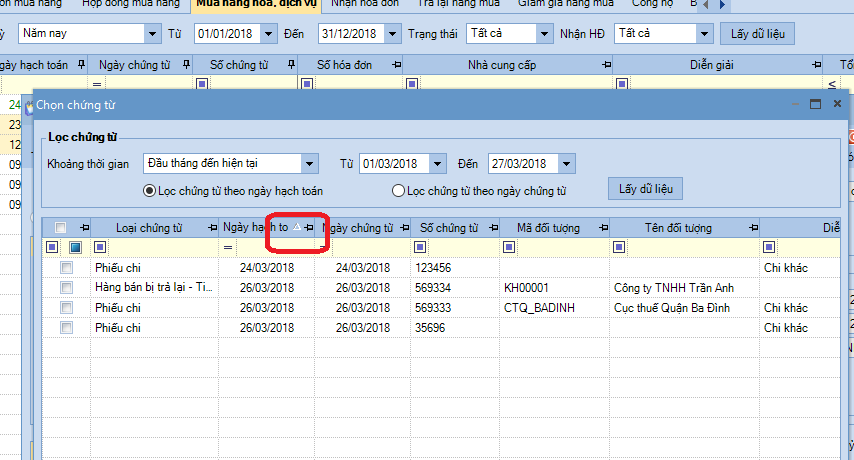The image size is (854, 460).
Task: Open filter operator for Số chứng từ in dialog
Action: (x=420, y=248)
